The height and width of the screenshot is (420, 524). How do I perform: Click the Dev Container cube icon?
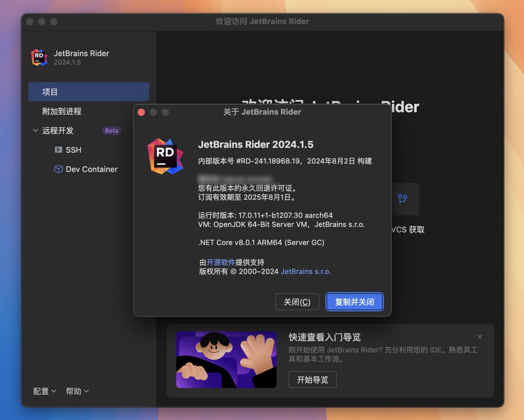pos(58,169)
